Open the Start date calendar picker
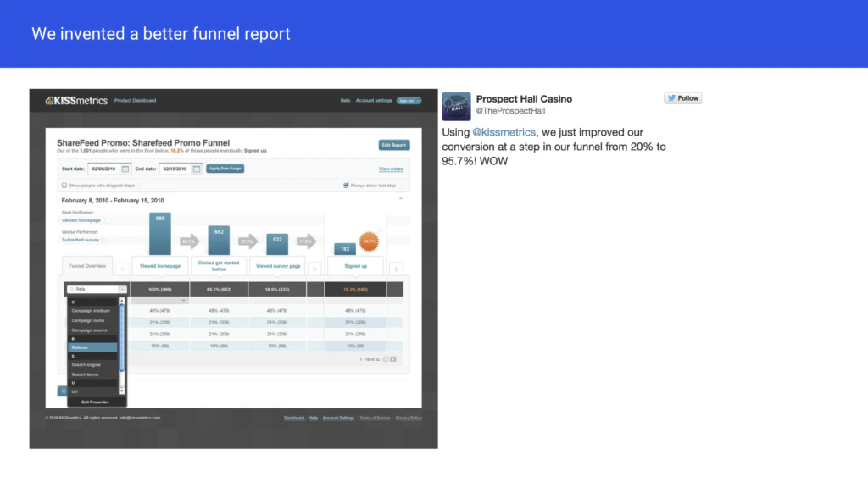The height and width of the screenshot is (488, 868). 125,169
